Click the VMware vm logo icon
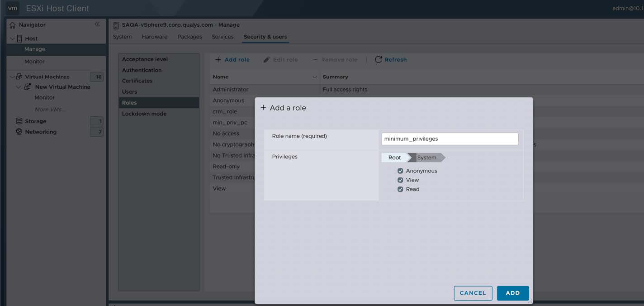The width and height of the screenshot is (644, 306). pos(13,8)
